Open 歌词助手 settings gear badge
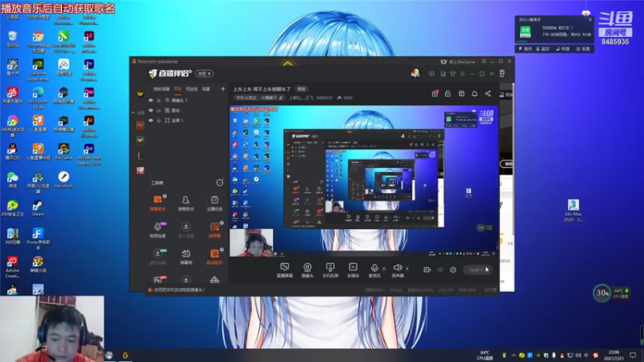 222,249
